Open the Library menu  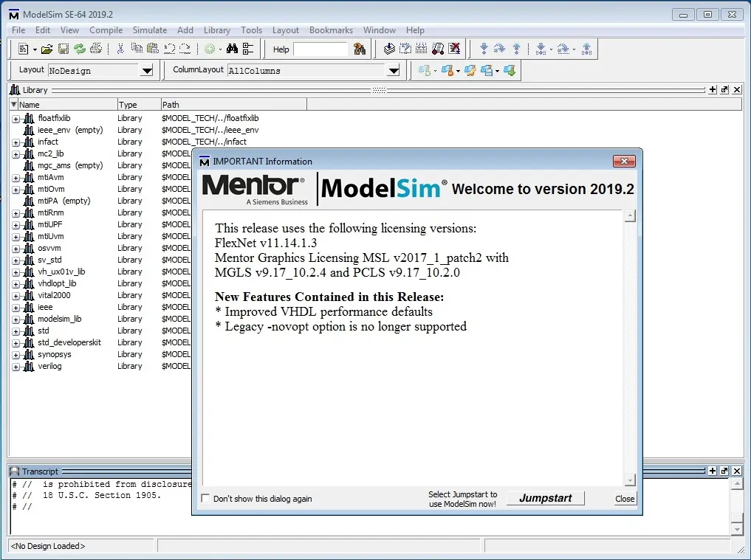point(217,30)
